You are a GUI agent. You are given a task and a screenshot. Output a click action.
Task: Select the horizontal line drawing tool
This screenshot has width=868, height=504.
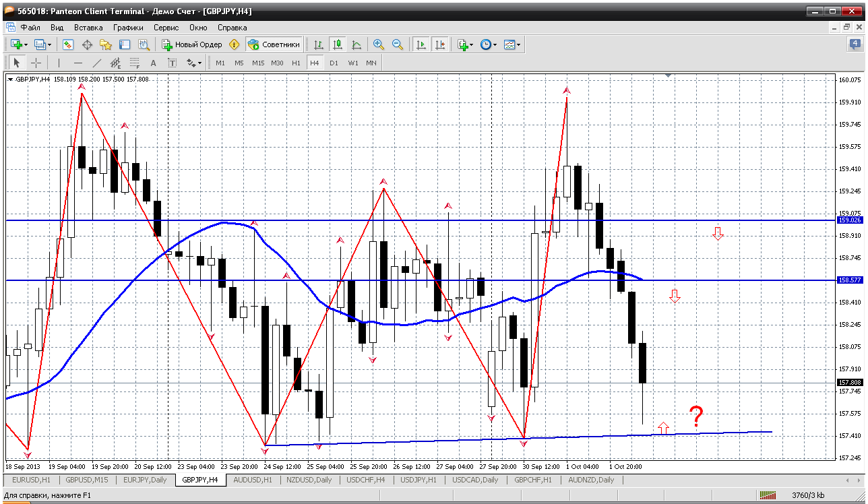[77, 63]
